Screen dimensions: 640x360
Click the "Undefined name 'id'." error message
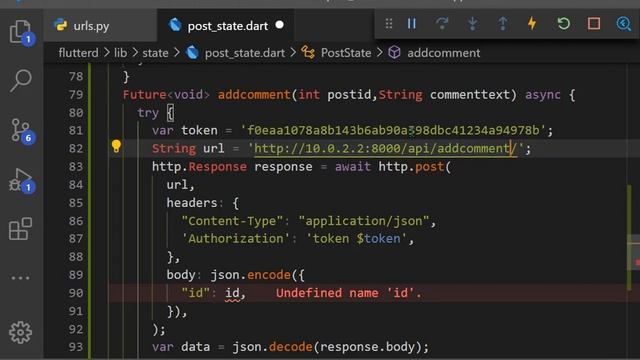(x=349, y=293)
